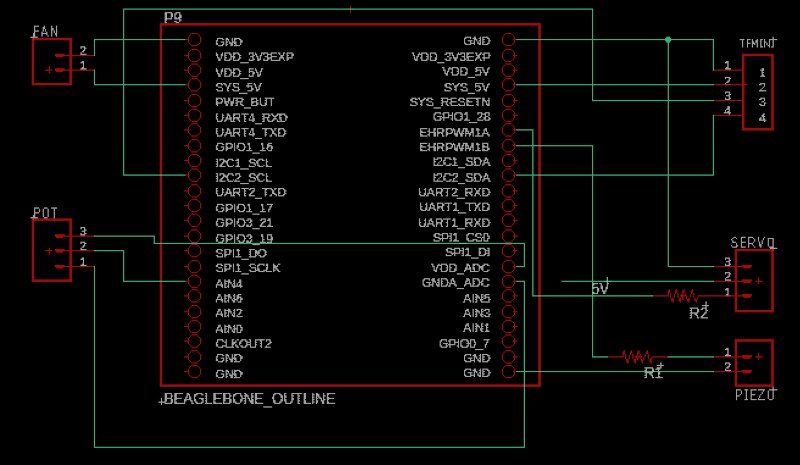Click the green net junction dot
Viewport: 800px width, 465px height.
click(x=668, y=39)
